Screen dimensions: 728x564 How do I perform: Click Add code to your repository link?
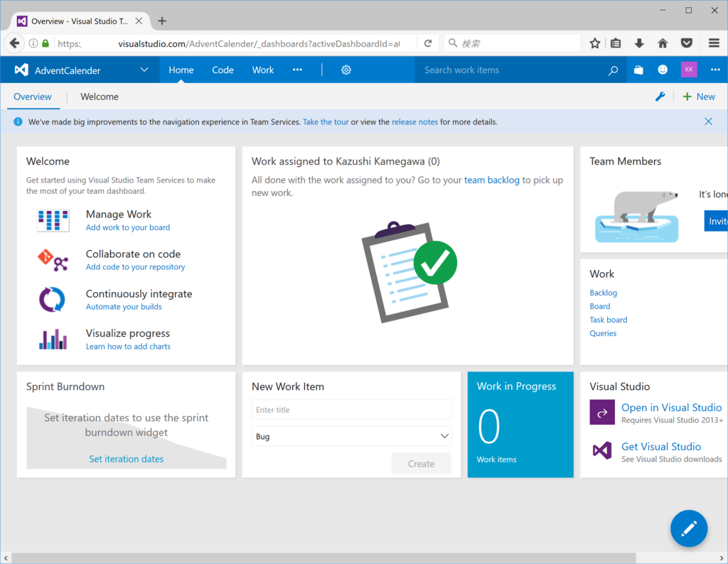(135, 266)
